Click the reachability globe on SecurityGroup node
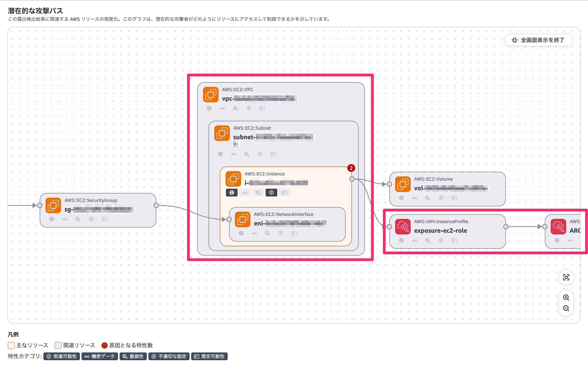The width and height of the screenshot is (588, 368). point(52,219)
